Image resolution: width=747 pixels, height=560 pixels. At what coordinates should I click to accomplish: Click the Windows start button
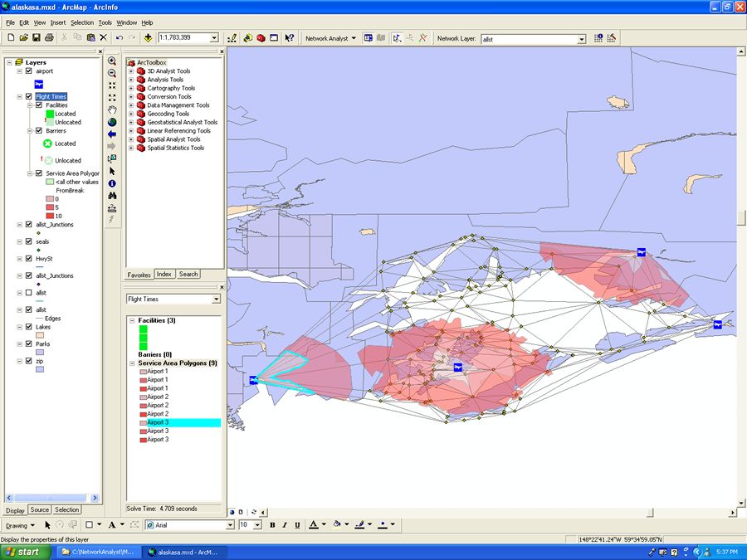point(23,552)
